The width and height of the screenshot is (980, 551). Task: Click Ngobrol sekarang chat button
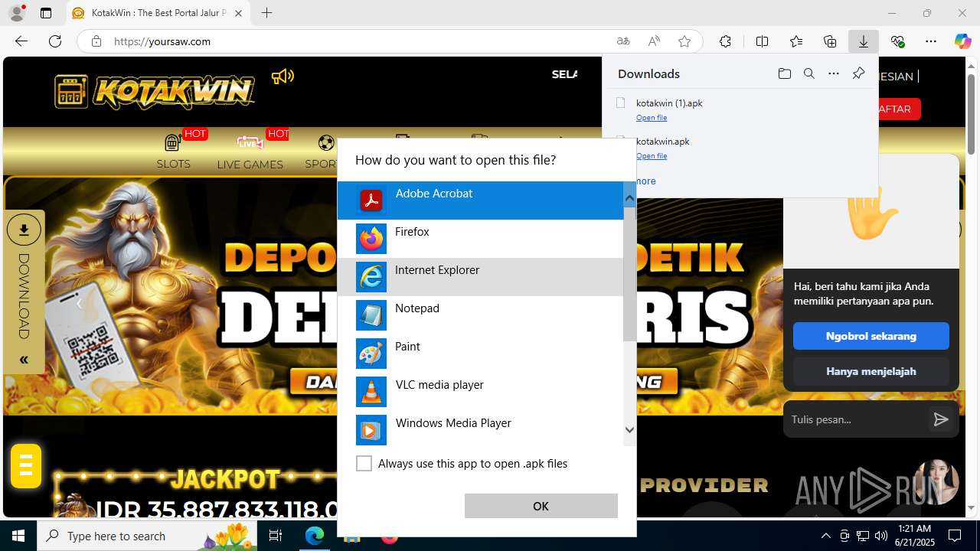[x=871, y=336]
